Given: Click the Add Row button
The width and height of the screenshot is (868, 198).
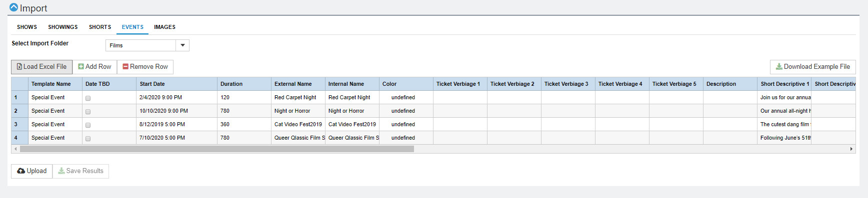Looking at the screenshot, I should (x=95, y=67).
